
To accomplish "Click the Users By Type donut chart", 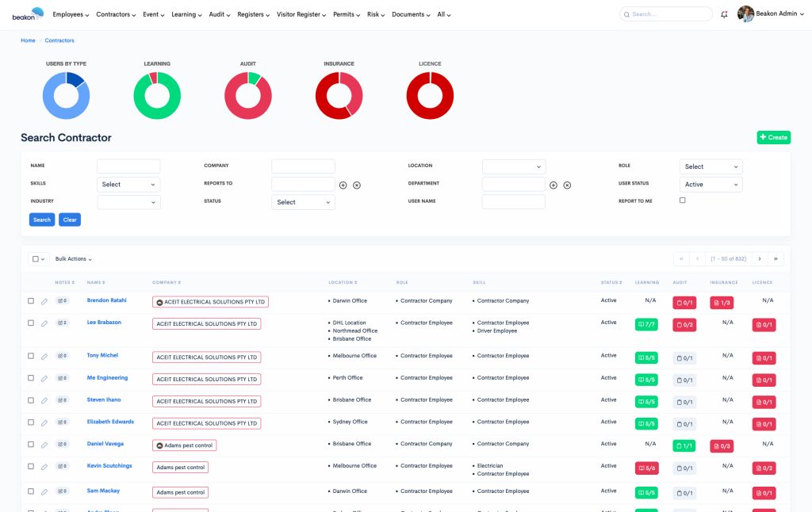I will click(66, 94).
